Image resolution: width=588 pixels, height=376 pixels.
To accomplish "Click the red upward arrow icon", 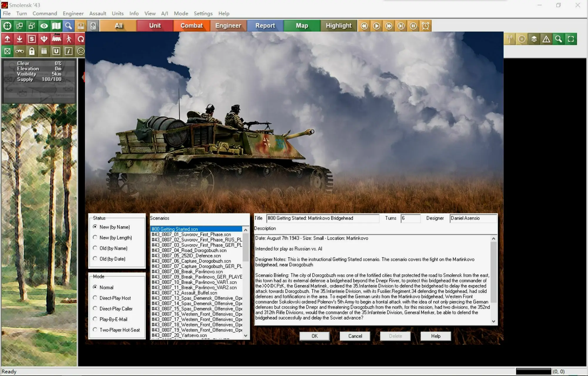I will (7, 39).
